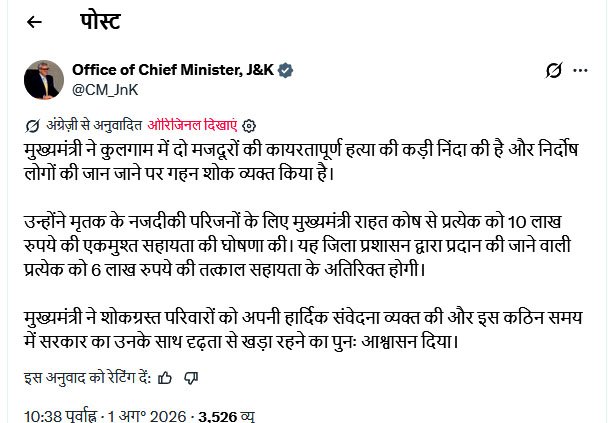Image resolution: width=608 pixels, height=423 pixels.
Task: Click the अंग्रेज़ी से अनुवादित label
Action: tap(94, 125)
